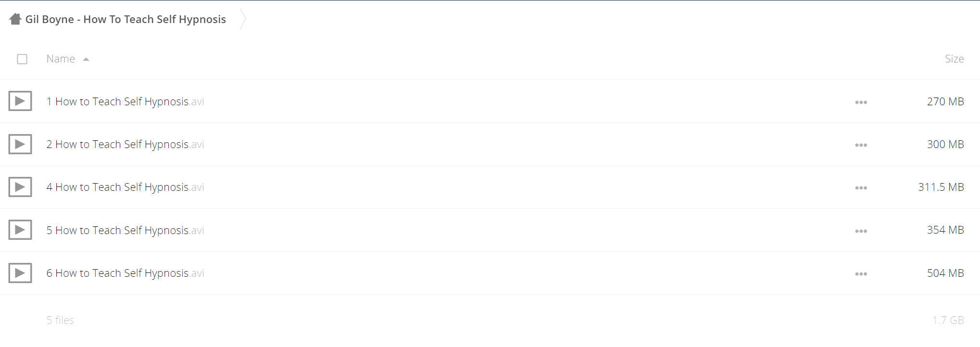Screen dimensions: 980x347
Task: Click play icon for the 504 MB file
Action: pos(20,273)
